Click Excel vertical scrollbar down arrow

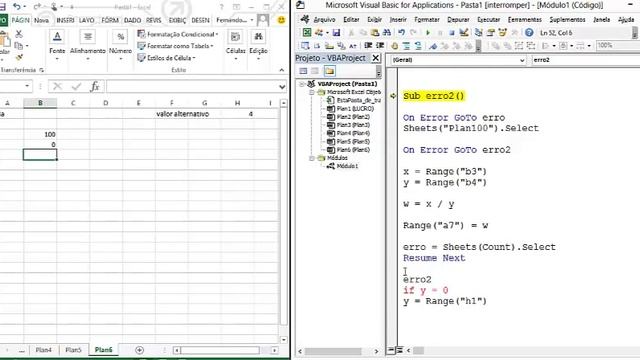point(284,340)
